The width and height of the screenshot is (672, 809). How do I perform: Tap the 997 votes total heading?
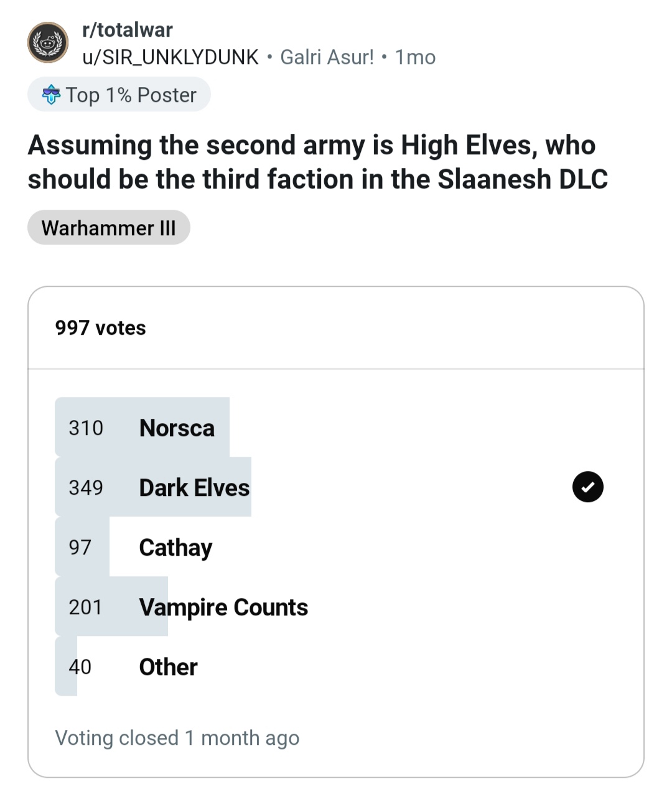(100, 328)
